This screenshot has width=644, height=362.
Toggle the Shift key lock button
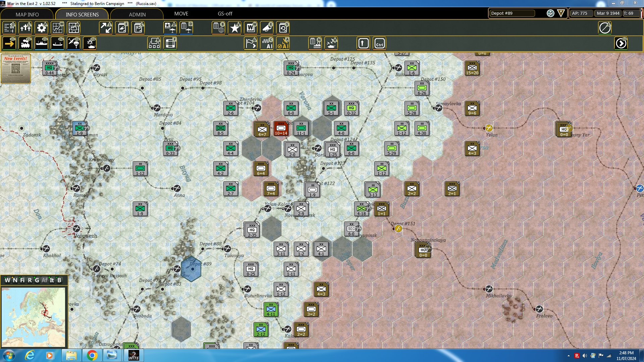tap(363, 44)
